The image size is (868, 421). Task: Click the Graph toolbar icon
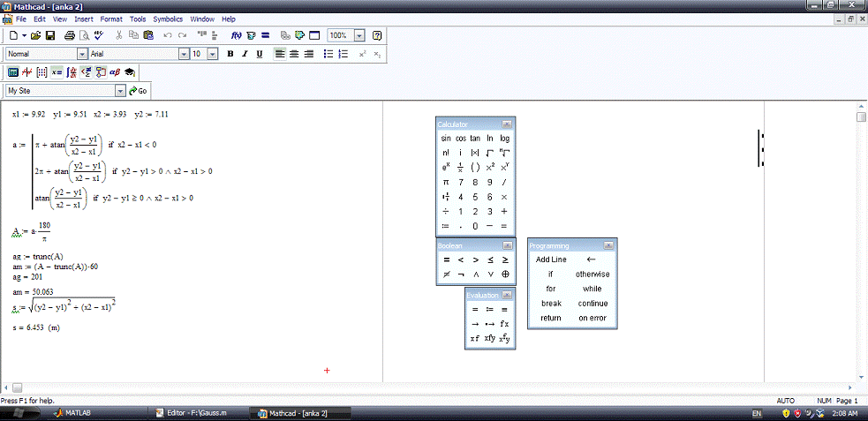pyautogui.click(x=27, y=72)
